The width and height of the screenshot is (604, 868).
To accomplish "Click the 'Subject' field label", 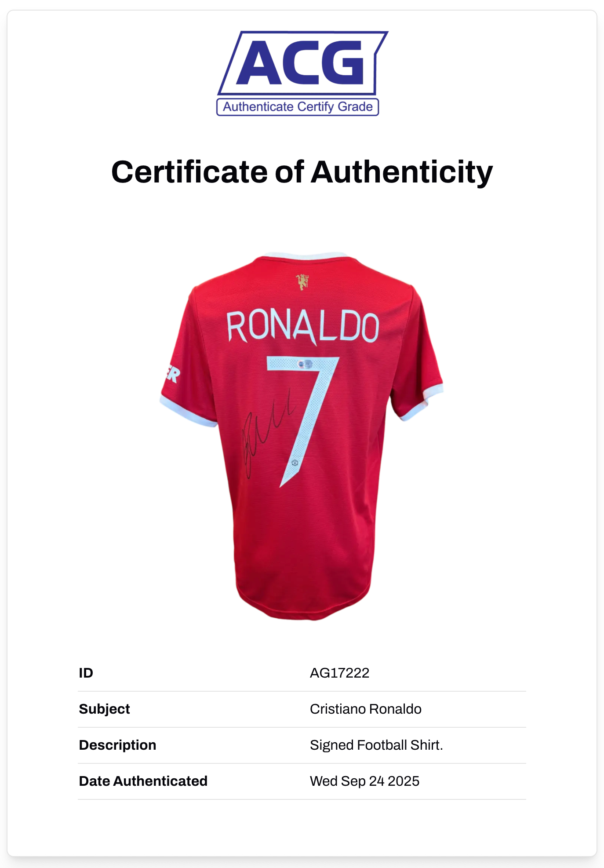I will coord(105,709).
